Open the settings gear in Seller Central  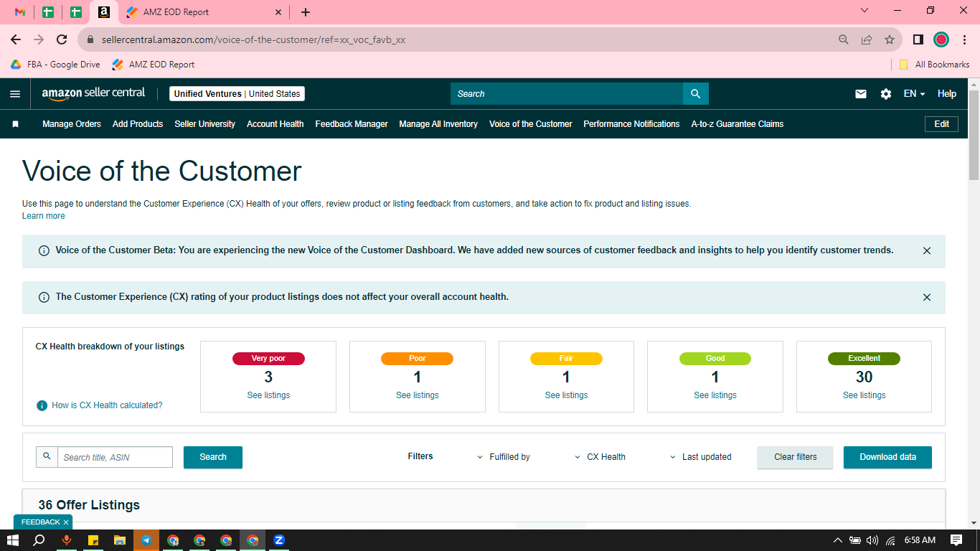(x=886, y=94)
